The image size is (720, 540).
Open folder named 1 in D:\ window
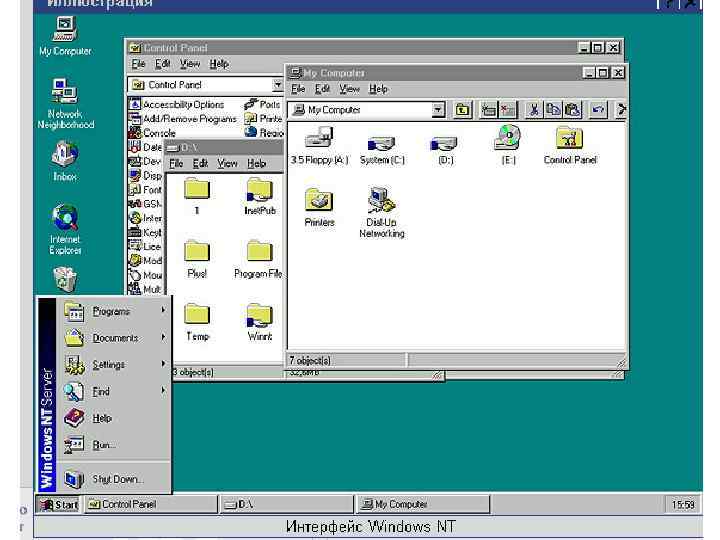pyautogui.click(x=197, y=196)
